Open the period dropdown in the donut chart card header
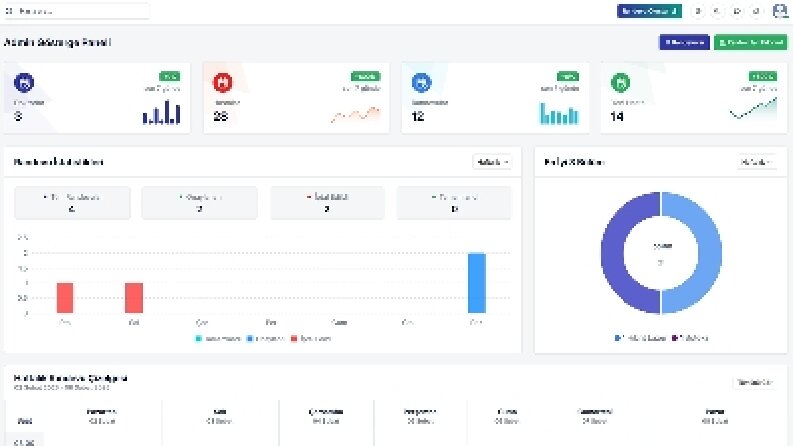This screenshot has height=446, width=793. click(x=756, y=162)
